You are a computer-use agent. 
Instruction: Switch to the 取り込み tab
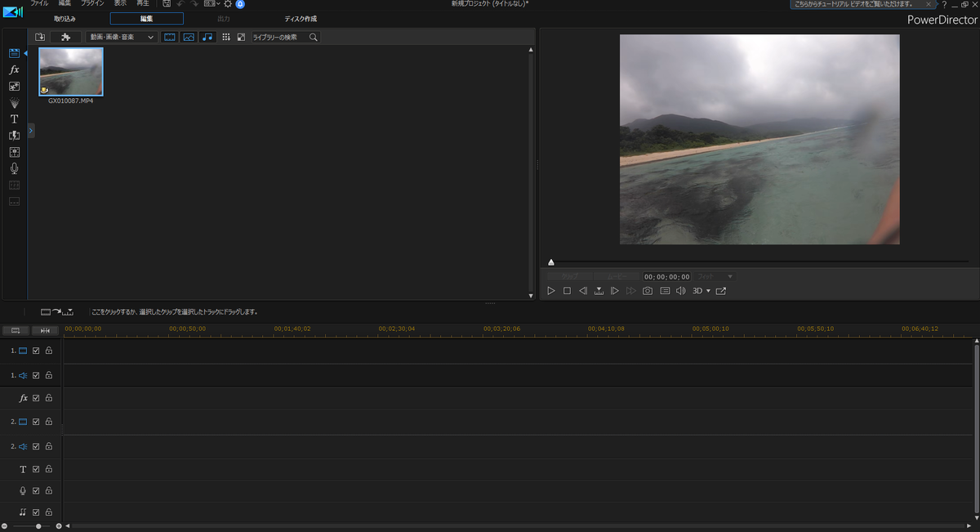point(65,18)
